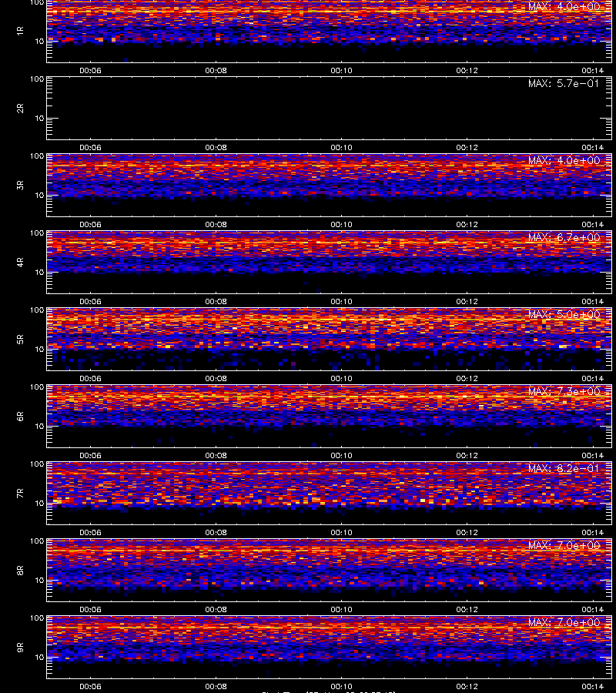Image resolution: width=616 pixels, height=693 pixels.
Task: Select the MAX: 4.0e+00 label in 3R panel
Action: coord(564,160)
